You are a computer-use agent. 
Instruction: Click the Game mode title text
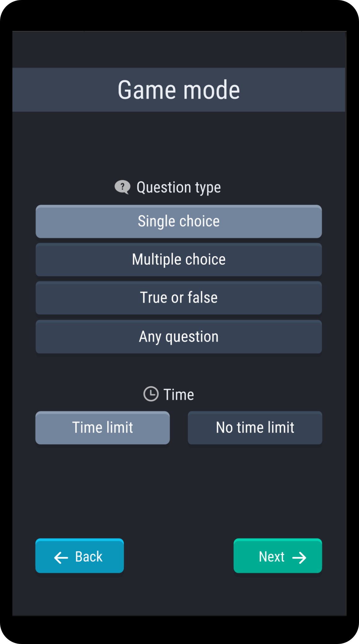tap(179, 90)
